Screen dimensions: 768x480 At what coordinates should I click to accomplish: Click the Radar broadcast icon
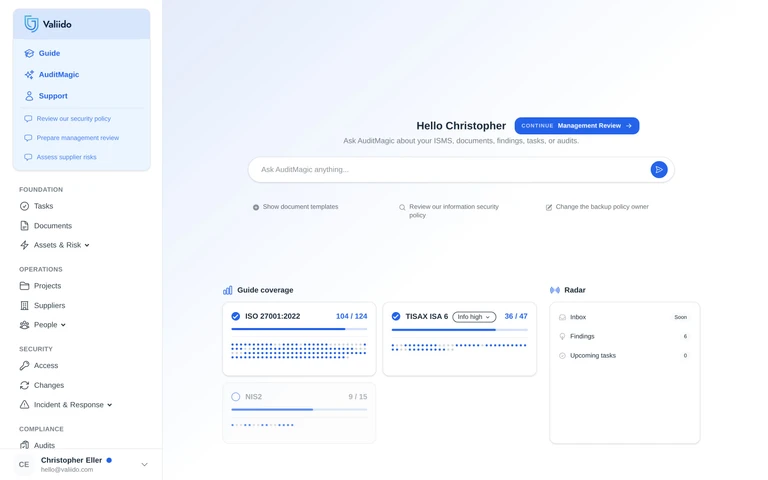(555, 290)
